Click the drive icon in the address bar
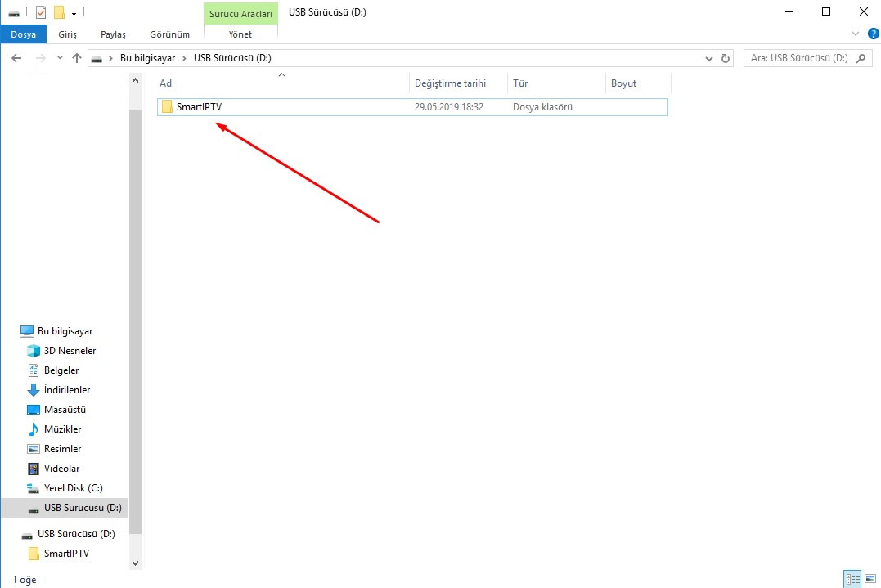The width and height of the screenshot is (881, 588). point(97,58)
